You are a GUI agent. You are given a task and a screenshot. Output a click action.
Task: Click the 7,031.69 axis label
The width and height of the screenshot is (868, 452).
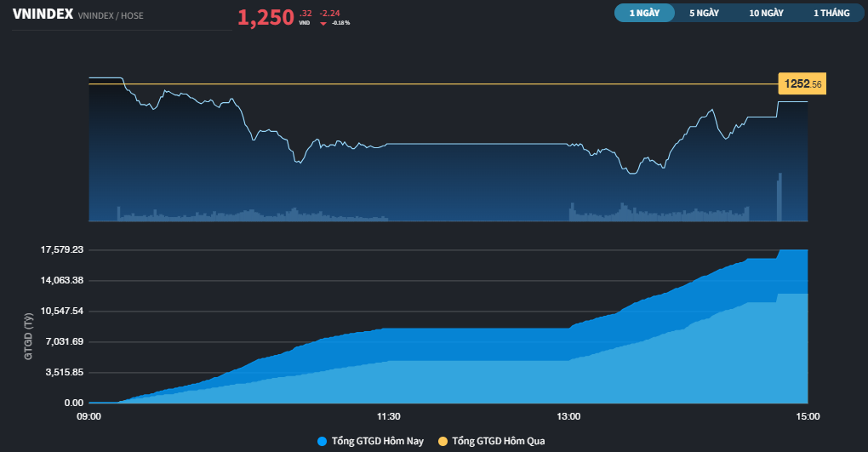pyautogui.click(x=64, y=341)
